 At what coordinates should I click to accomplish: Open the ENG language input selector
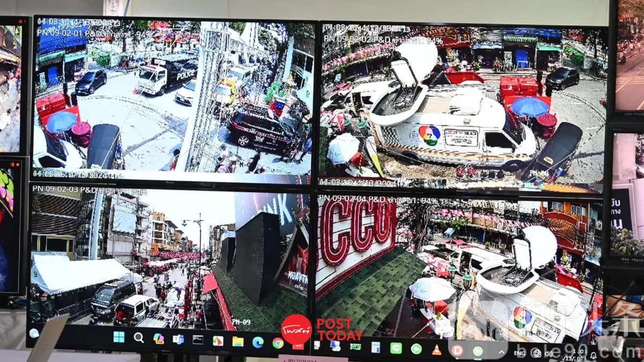coord(519,353)
